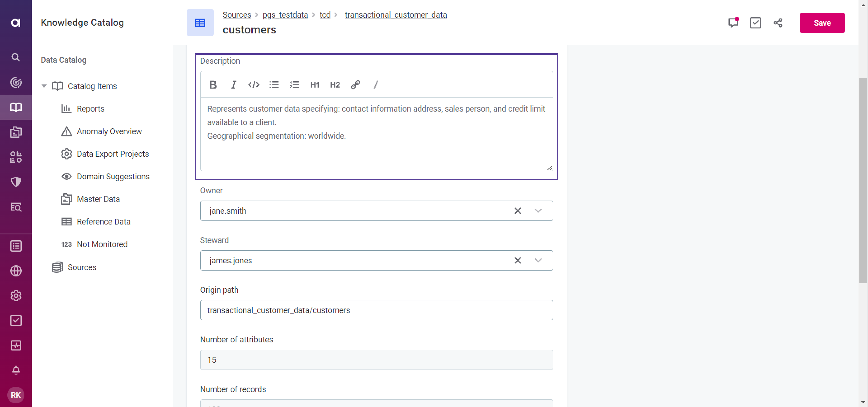Viewport: 868px width, 407px height.
Task: Clear the Steward james.jones selection
Action: (518, 260)
